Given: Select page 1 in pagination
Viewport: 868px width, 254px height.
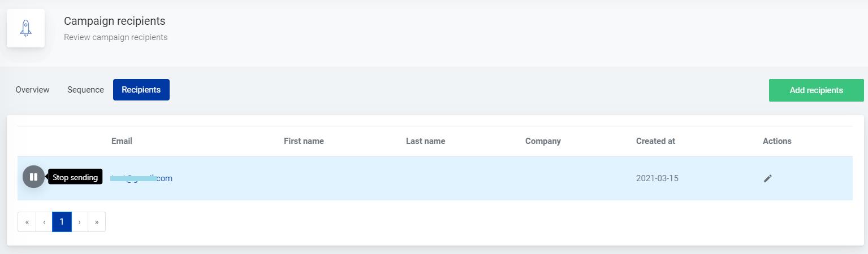Looking at the screenshot, I should click(x=62, y=222).
